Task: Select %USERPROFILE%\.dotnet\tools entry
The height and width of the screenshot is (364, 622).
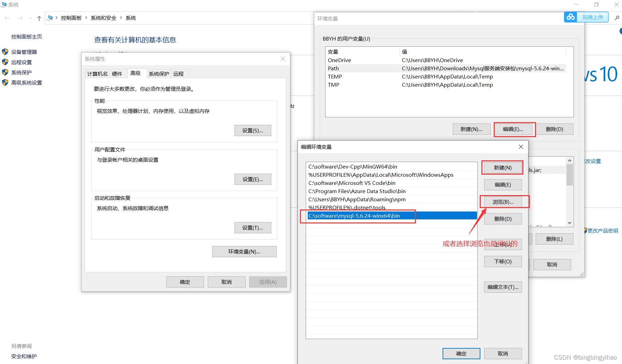Action: (x=391, y=207)
